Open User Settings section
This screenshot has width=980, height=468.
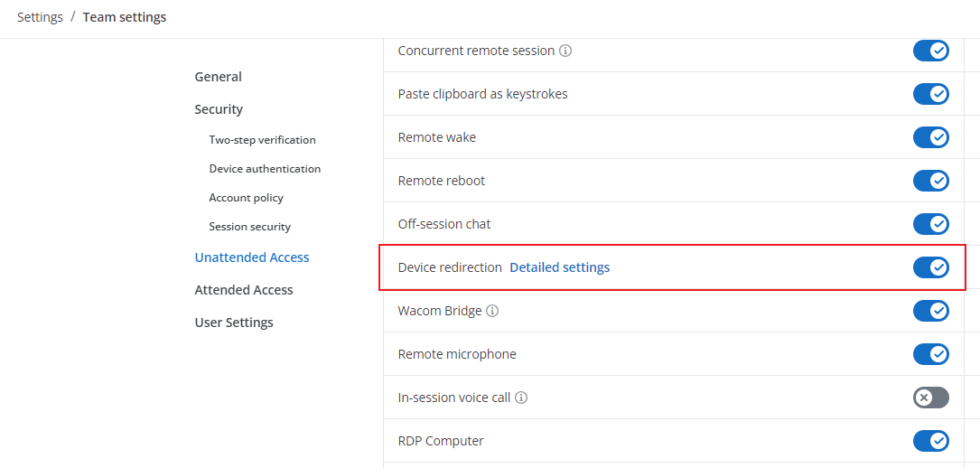pyautogui.click(x=234, y=323)
